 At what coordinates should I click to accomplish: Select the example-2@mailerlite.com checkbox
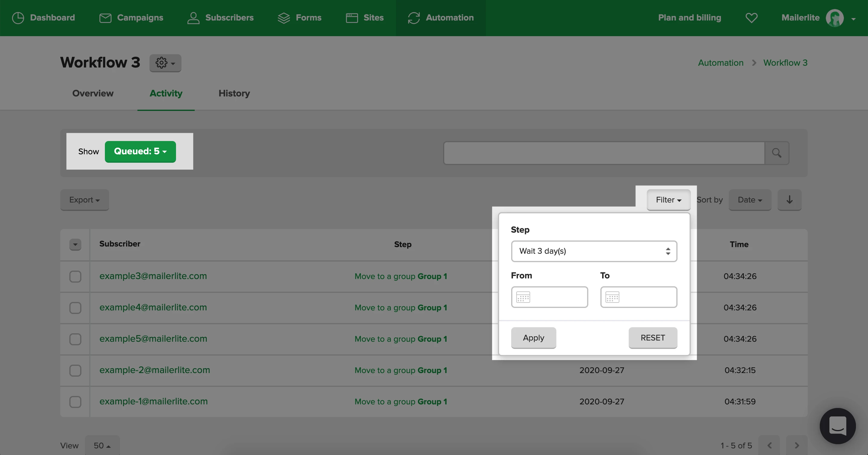[x=75, y=370]
